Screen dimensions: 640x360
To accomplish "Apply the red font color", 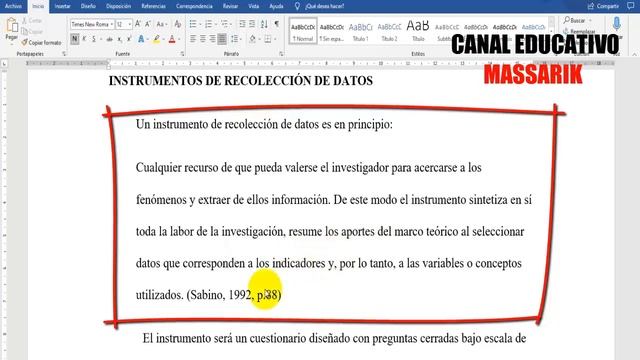I will [172, 39].
